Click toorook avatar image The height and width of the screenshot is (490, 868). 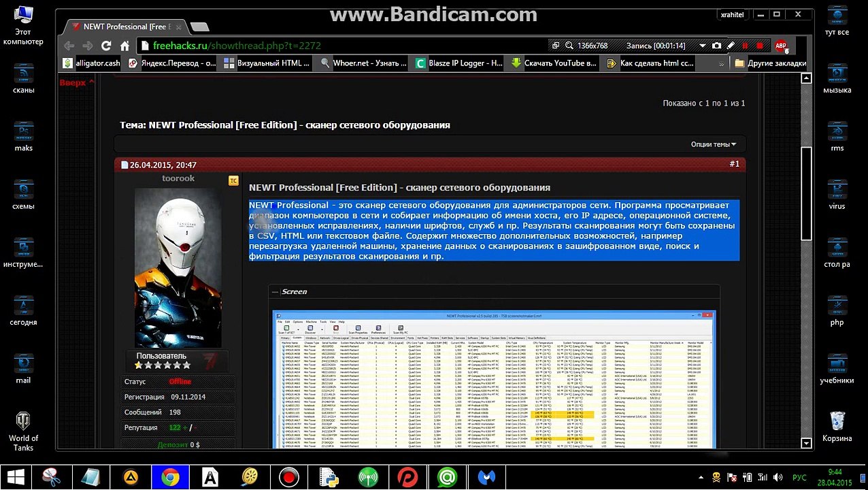(x=178, y=267)
